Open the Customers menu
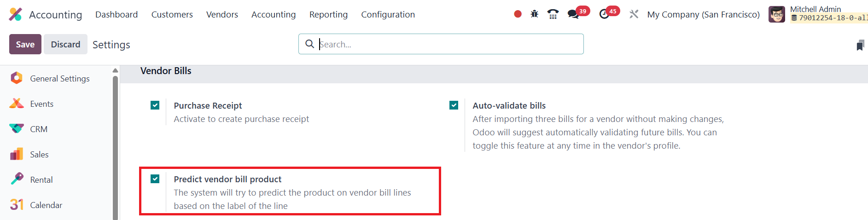Image resolution: width=868 pixels, height=220 pixels. tap(172, 15)
